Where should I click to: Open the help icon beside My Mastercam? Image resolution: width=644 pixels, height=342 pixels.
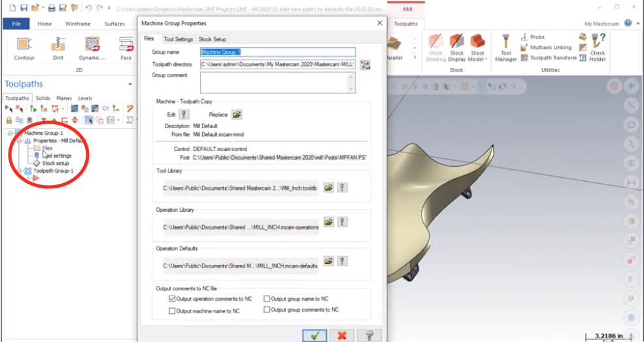(628, 23)
